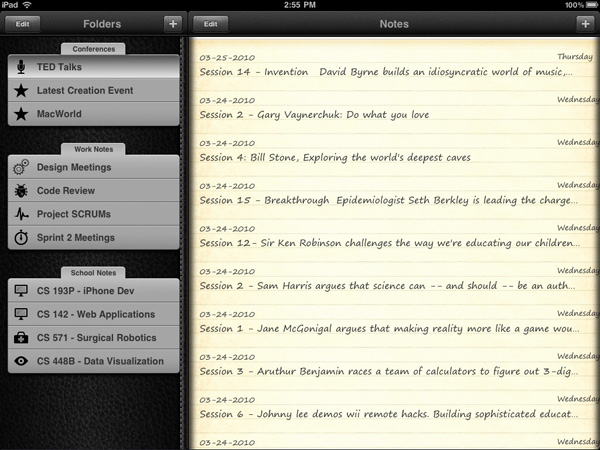The width and height of the screenshot is (600, 450).
Task: Open the Design Meetings folder
Action: [x=93, y=167]
